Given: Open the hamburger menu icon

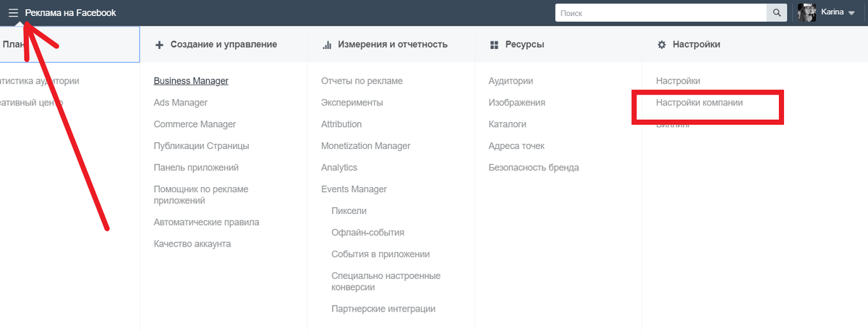Looking at the screenshot, I should click(13, 13).
